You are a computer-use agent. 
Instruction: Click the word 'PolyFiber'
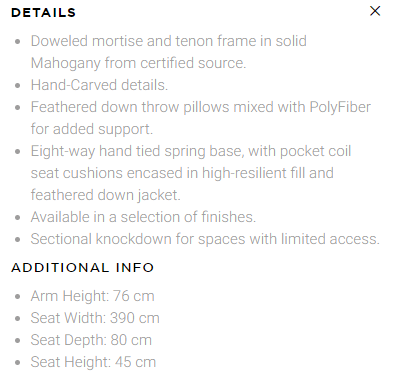click(x=340, y=107)
